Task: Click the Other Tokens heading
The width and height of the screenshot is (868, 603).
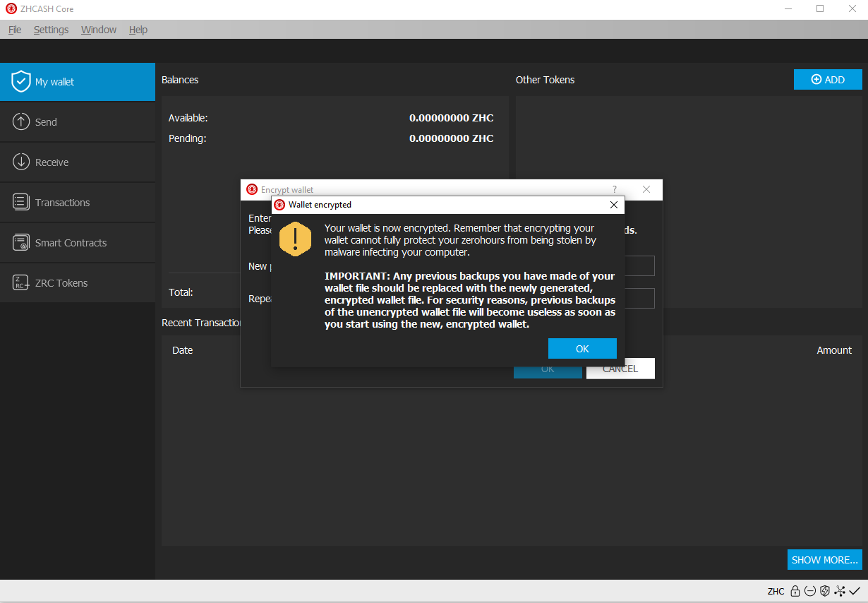Action: point(545,80)
